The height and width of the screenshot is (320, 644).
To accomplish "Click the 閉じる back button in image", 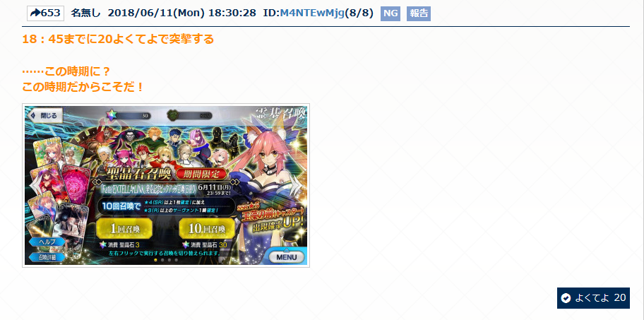I will click(x=44, y=115).
